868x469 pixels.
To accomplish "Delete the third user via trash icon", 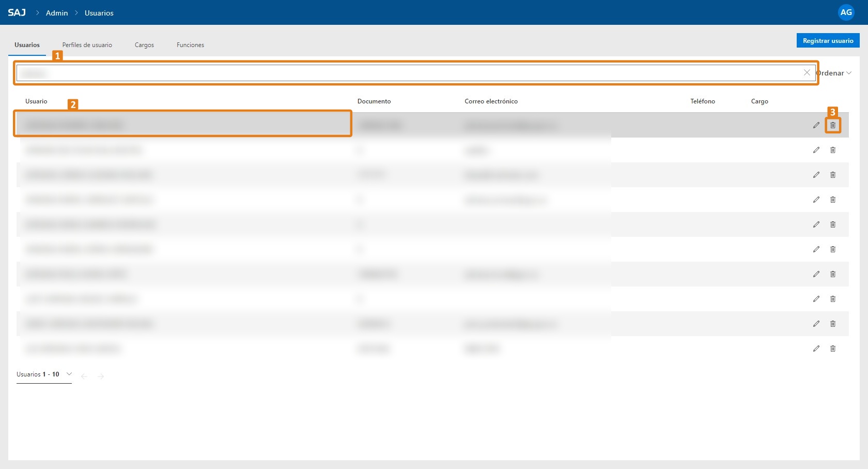I will 832,175.
